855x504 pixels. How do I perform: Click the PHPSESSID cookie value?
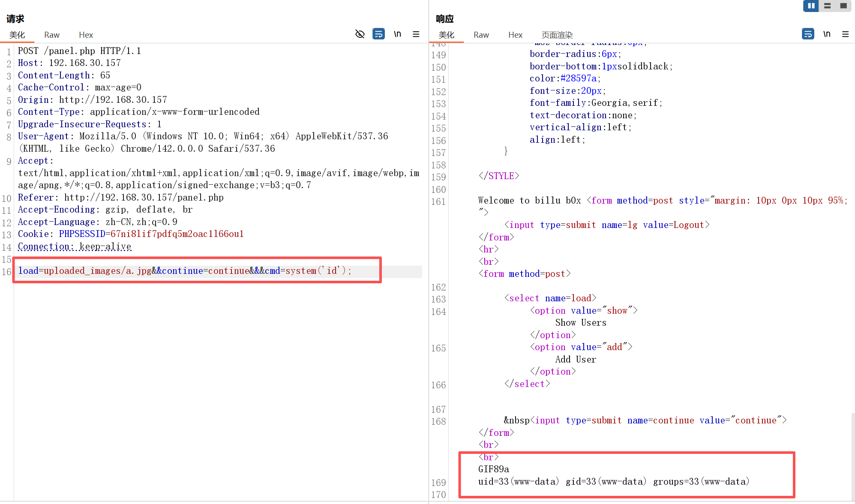pos(177,234)
